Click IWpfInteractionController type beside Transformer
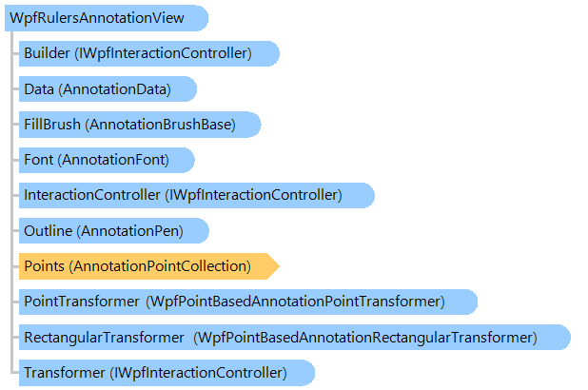588x390 pixels. coord(211,372)
